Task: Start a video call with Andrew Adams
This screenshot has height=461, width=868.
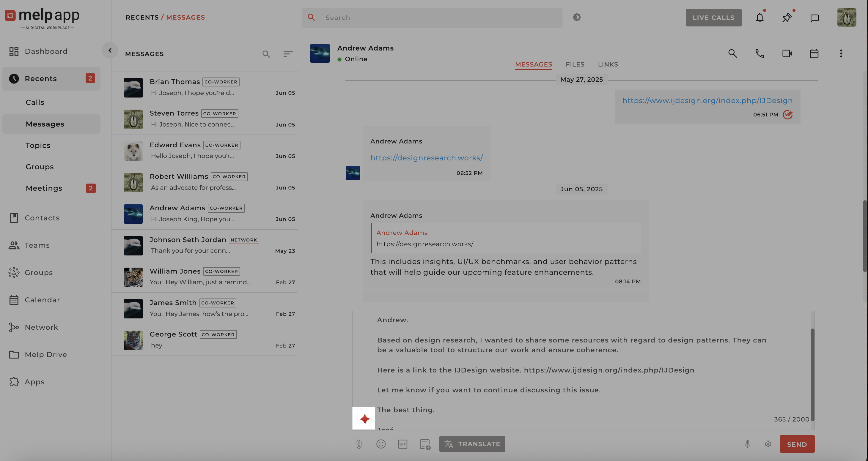Action: point(787,53)
